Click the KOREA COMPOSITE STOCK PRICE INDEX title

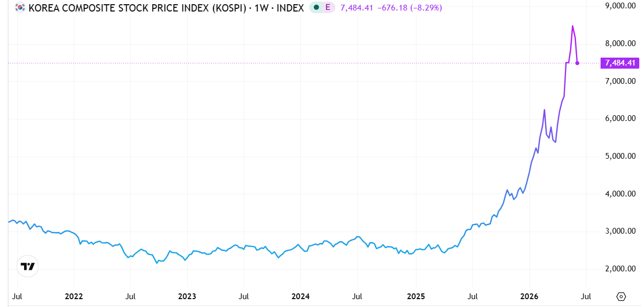coord(137,8)
